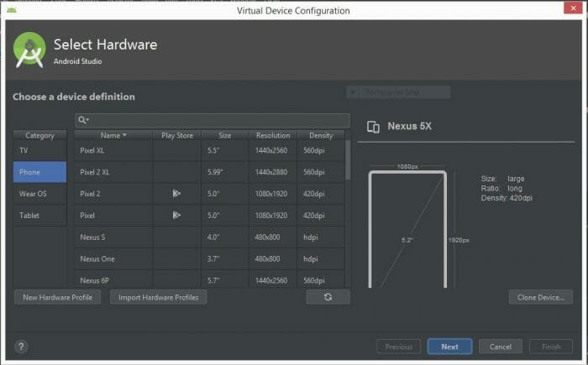Click the Play Store icon for Pixel 2

coord(176,193)
